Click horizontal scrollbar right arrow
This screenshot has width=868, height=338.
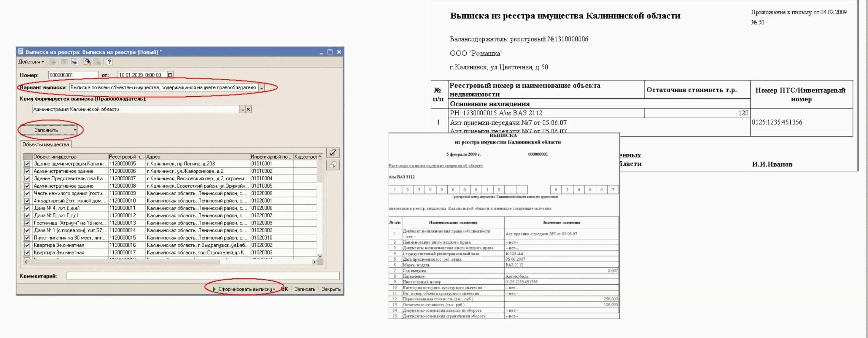314,262
